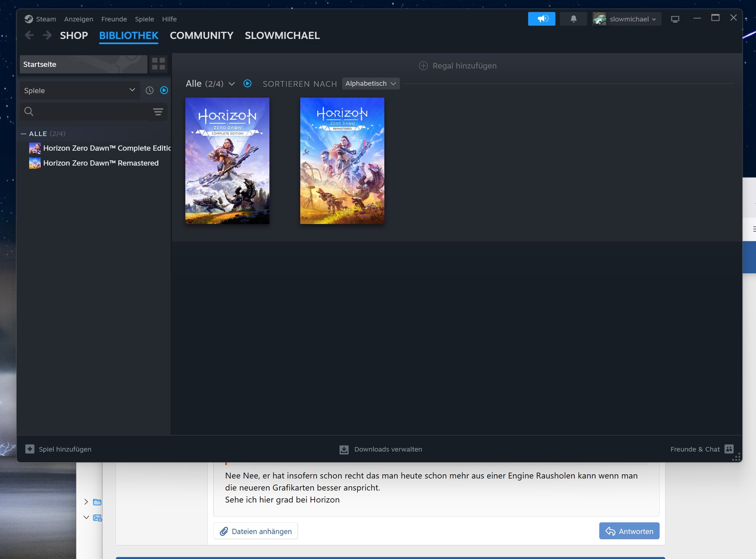The height and width of the screenshot is (559, 756).
Task: Toggle the recent activity clock filter
Action: point(150,90)
